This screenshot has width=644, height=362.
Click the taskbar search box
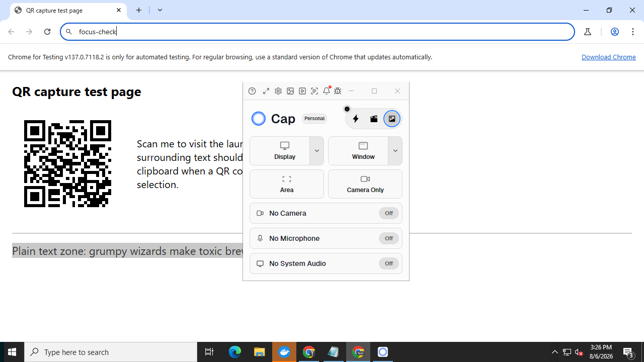(111, 352)
